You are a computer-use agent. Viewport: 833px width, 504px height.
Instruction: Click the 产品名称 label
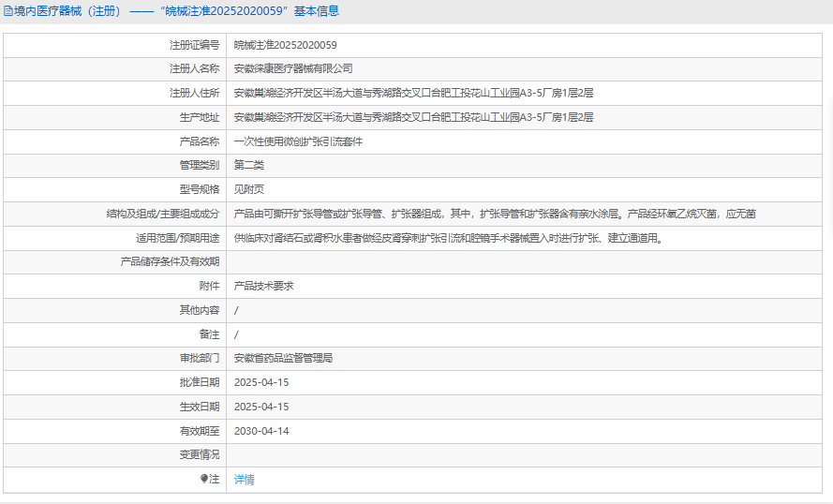(200, 141)
